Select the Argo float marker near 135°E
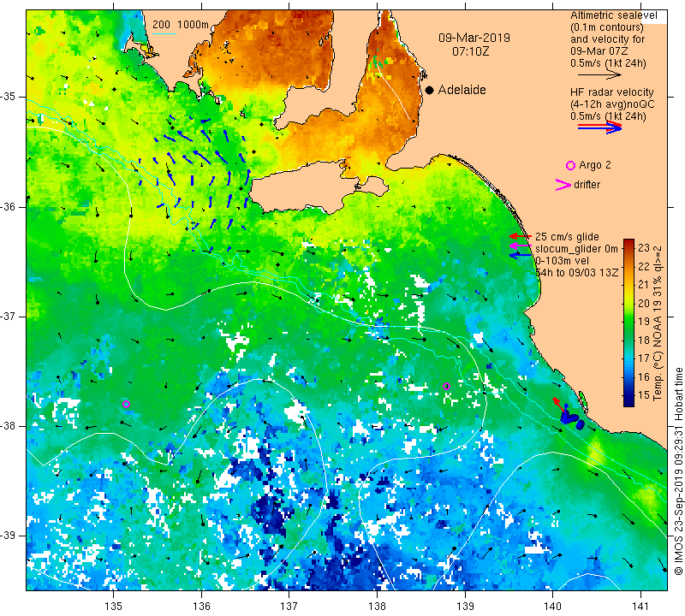The image size is (685, 616). pyautogui.click(x=126, y=404)
